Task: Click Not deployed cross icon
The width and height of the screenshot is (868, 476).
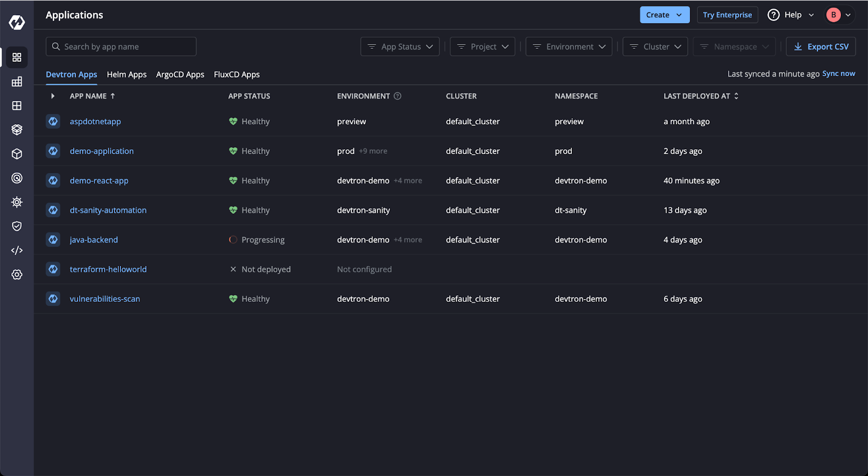Action: click(233, 269)
